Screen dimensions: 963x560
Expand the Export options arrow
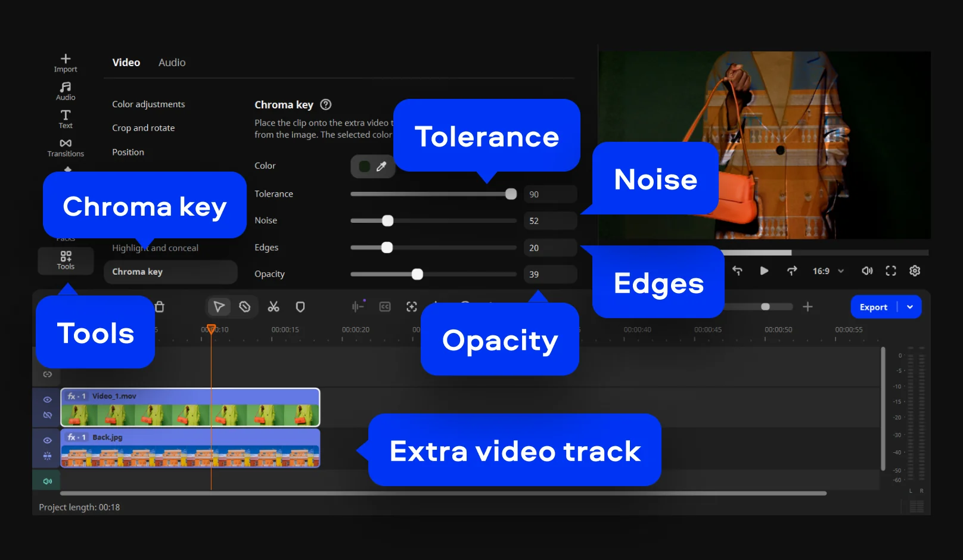[x=910, y=307]
